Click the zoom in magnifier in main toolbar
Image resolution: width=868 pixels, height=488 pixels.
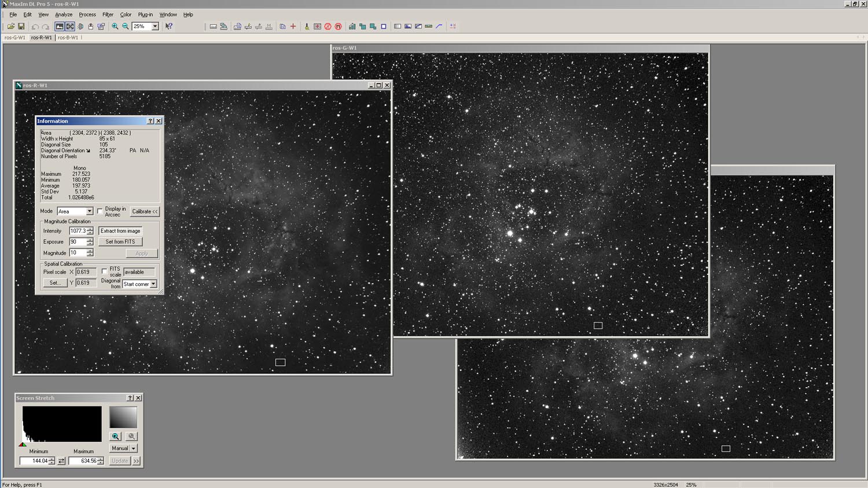(x=115, y=27)
